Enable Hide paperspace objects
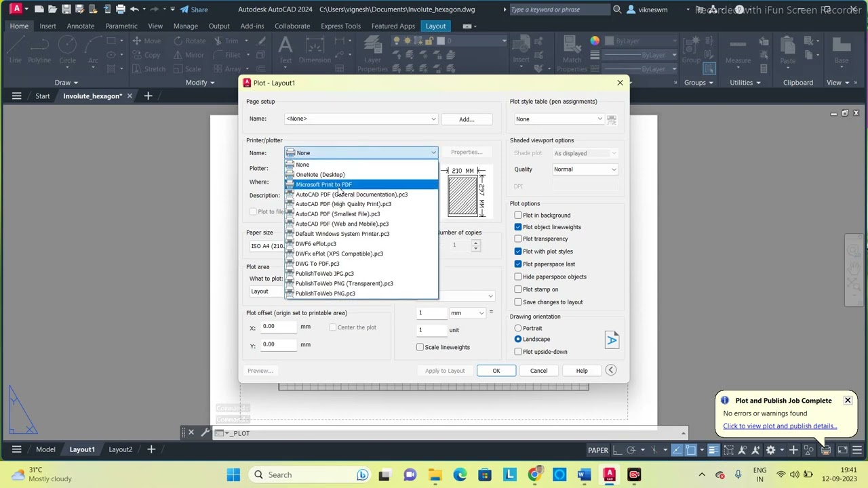The height and width of the screenshot is (488, 868). [x=518, y=277]
